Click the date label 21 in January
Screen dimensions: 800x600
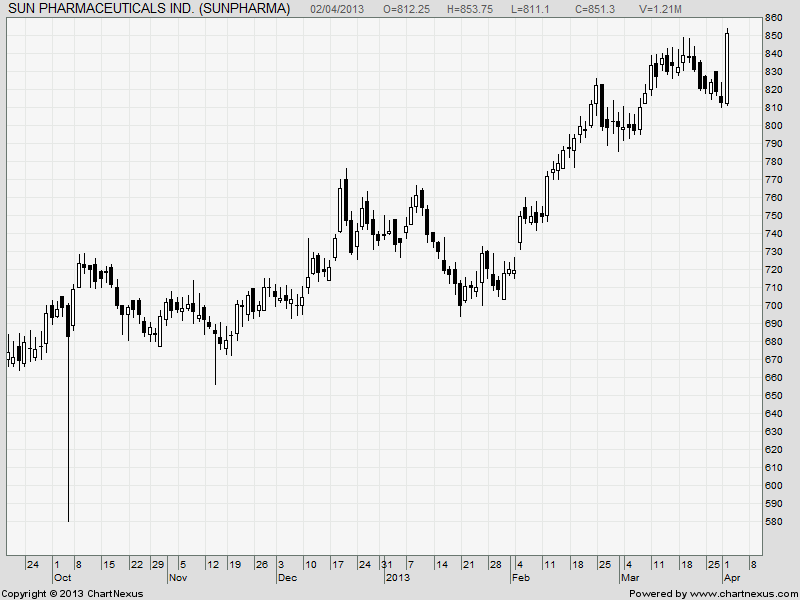[x=468, y=565]
